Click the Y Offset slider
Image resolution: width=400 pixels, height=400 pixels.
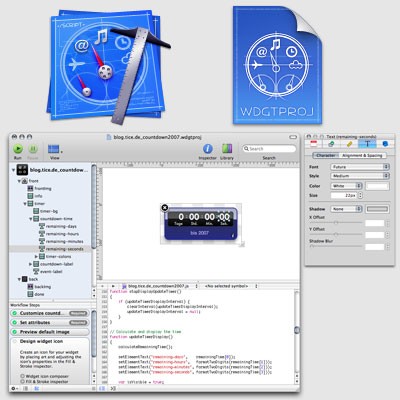click(x=336, y=234)
